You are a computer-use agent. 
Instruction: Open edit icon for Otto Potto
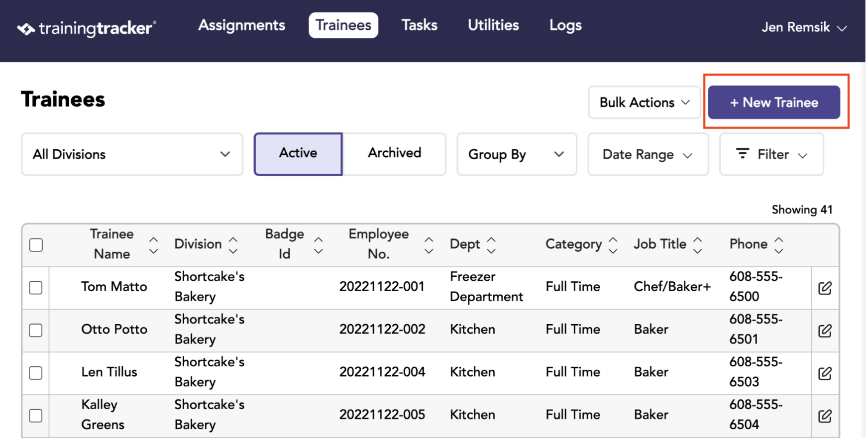coord(825,331)
